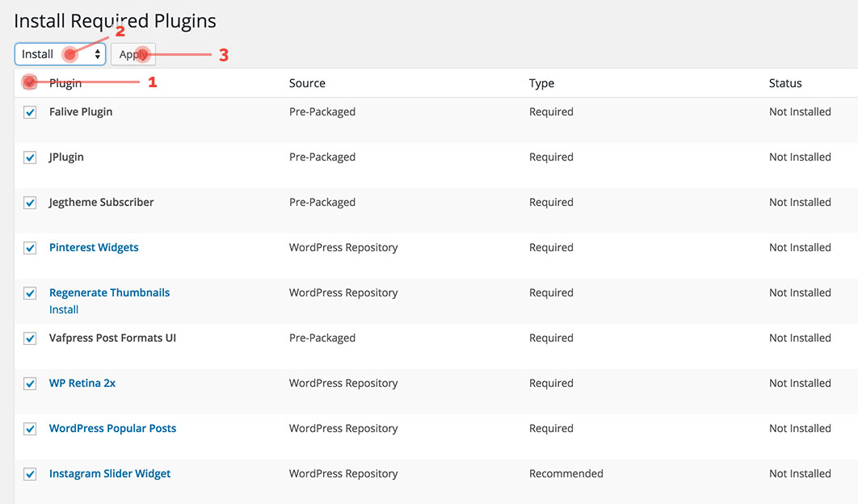The image size is (858, 504).
Task: Uncheck the Pinterest Widgets checkbox
Action: pyautogui.click(x=30, y=247)
